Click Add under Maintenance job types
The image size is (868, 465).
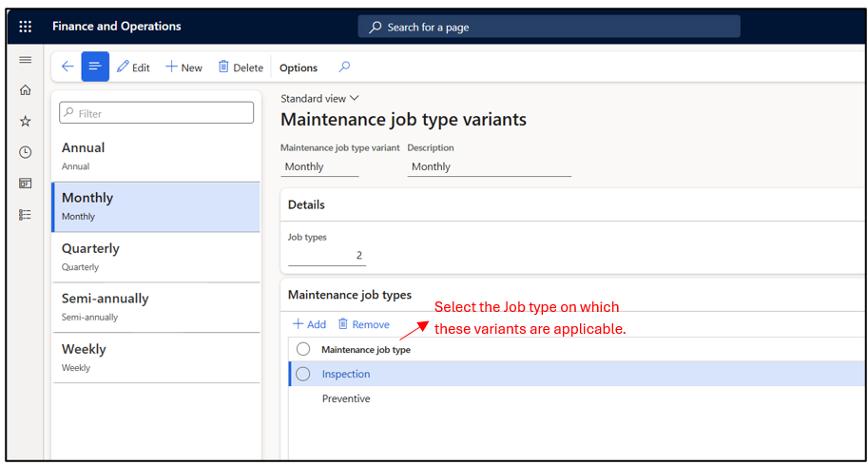pyautogui.click(x=309, y=324)
